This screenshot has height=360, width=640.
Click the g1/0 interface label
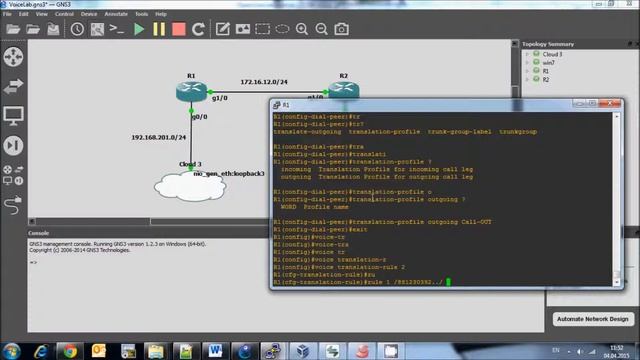click(x=220, y=98)
